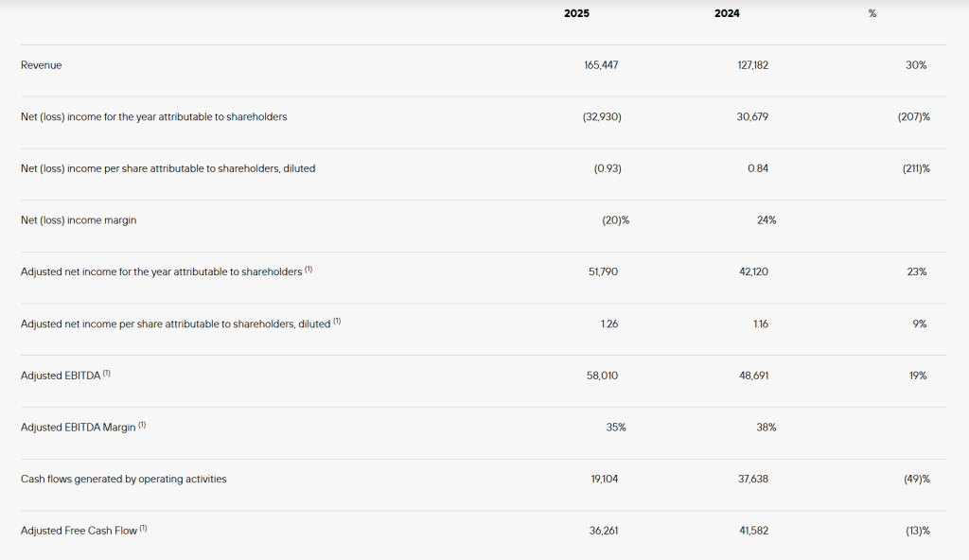Click footnote (1) beside Adjusted EBITDA Margin

(x=142, y=426)
